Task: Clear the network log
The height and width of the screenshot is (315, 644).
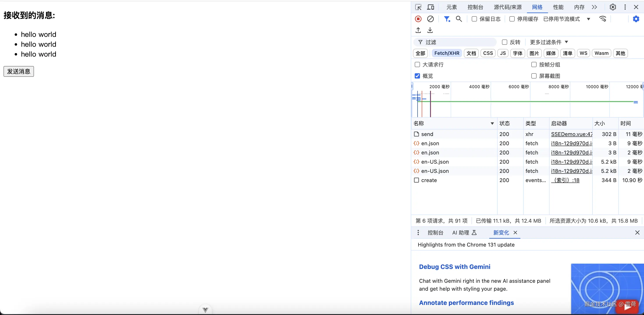Action: click(430, 19)
